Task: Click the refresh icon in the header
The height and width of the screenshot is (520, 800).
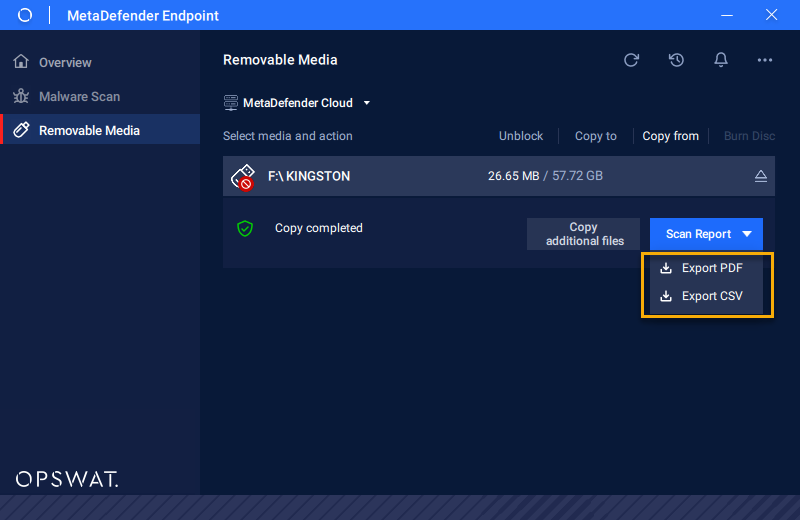Action: coord(631,60)
